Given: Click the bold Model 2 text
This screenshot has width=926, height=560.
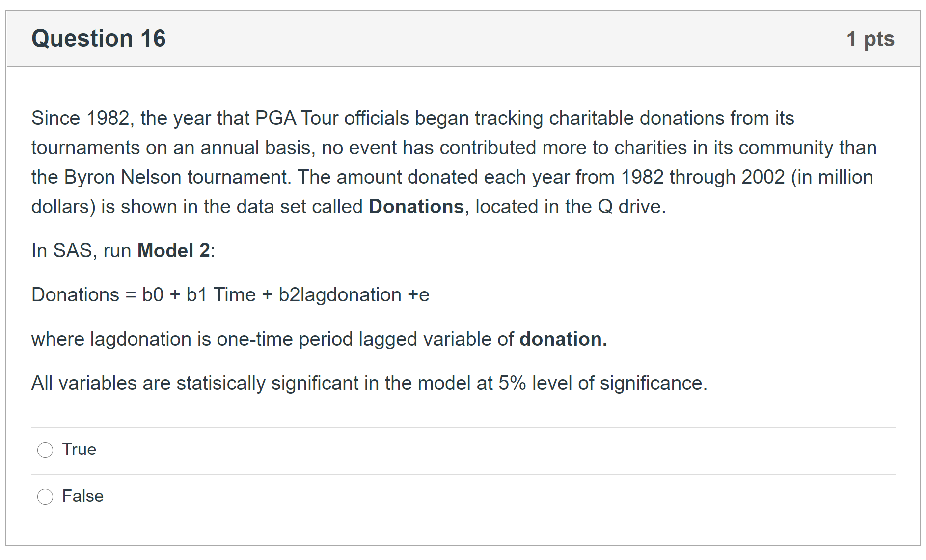Looking at the screenshot, I should click(173, 251).
